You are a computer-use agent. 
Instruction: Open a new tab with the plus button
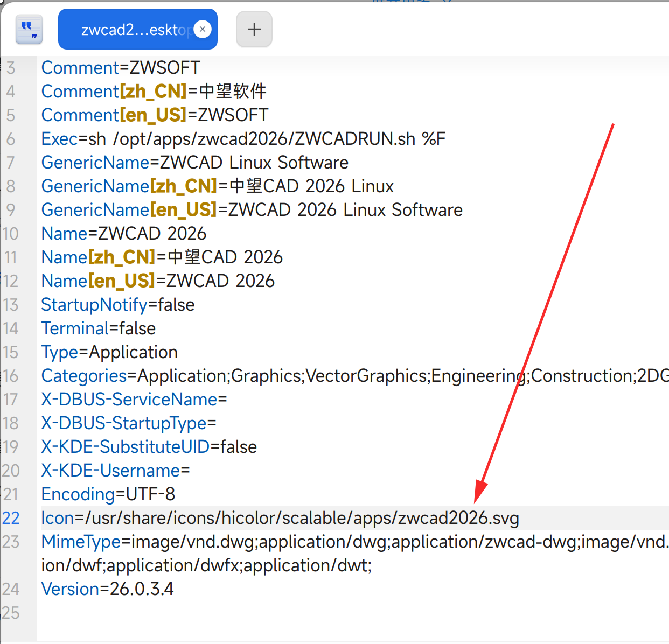254,29
